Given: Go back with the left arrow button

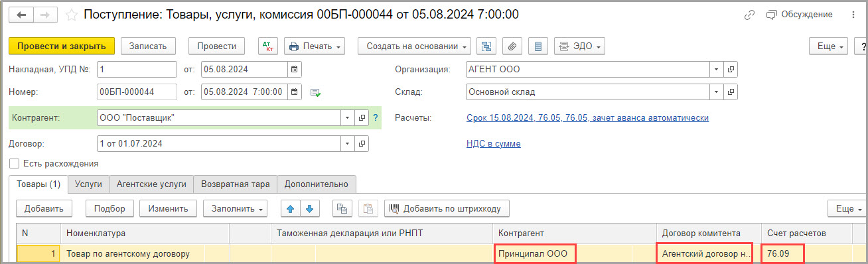Looking at the screenshot, I should tap(21, 14).
